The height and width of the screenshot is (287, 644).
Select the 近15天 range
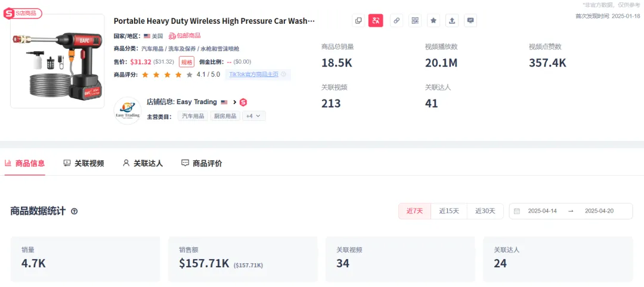click(449, 211)
